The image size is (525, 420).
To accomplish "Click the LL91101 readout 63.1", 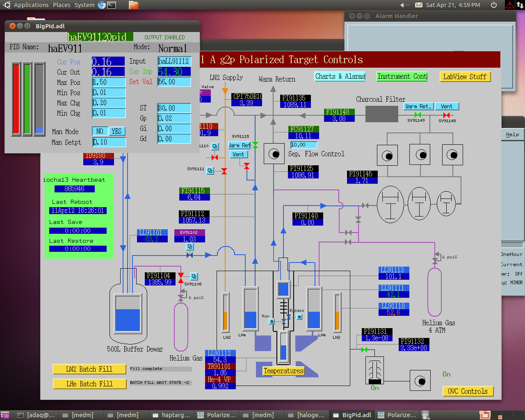I will pyautogui.click(x=152, y=239).
